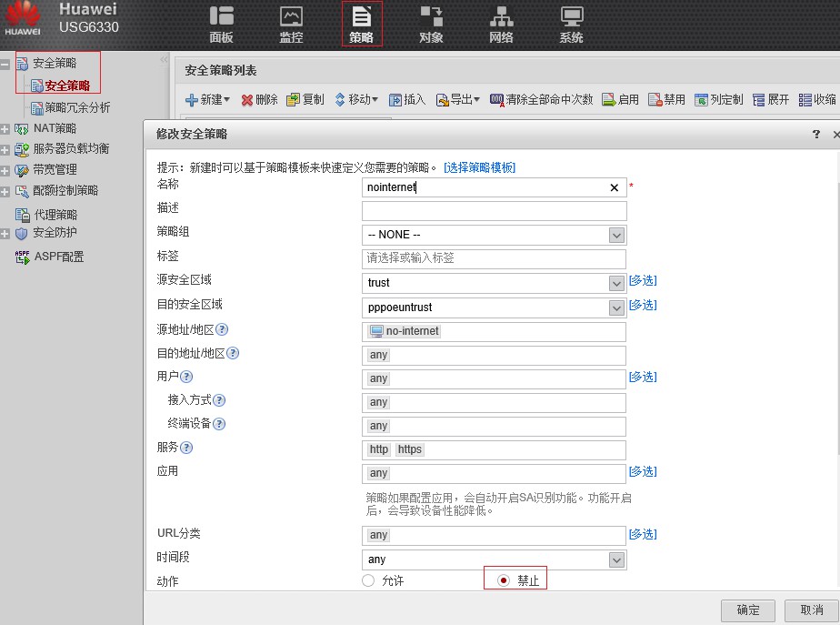Open the 系统 menu tab
The image size is (840, 625).
point(571,23)
